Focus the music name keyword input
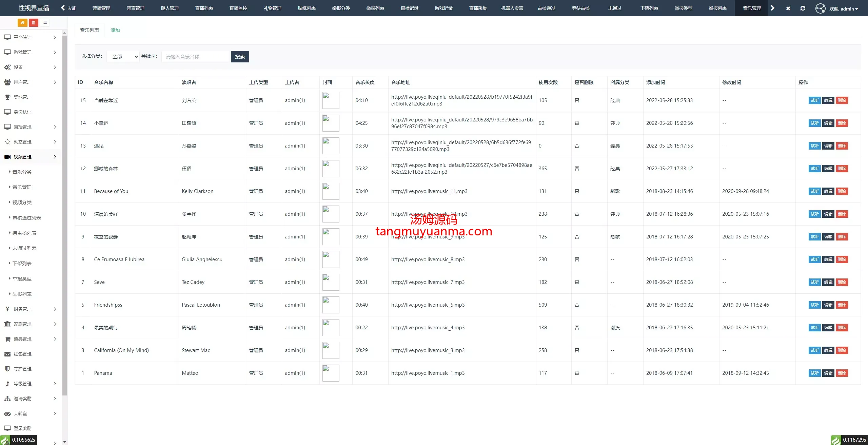 [x=196, y=57]
